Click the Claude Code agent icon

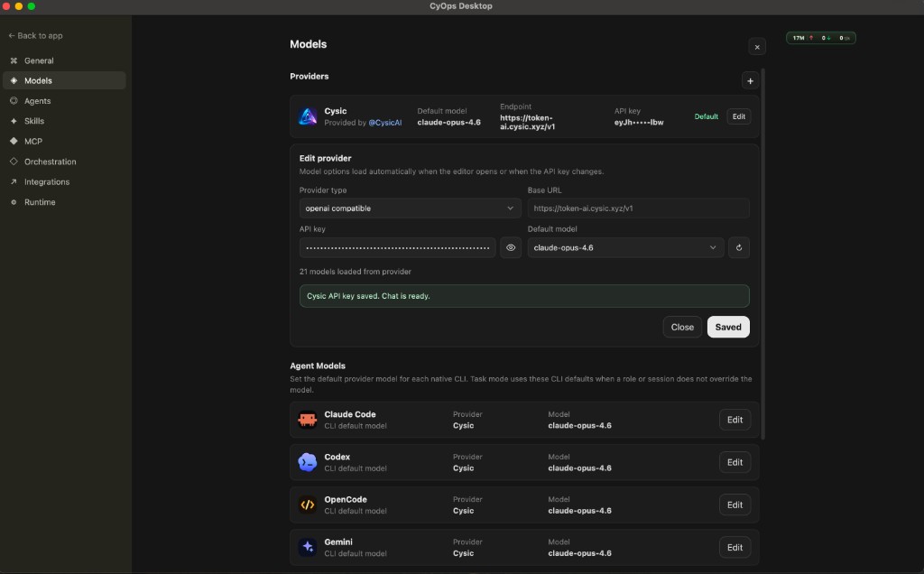click(308, 420)
